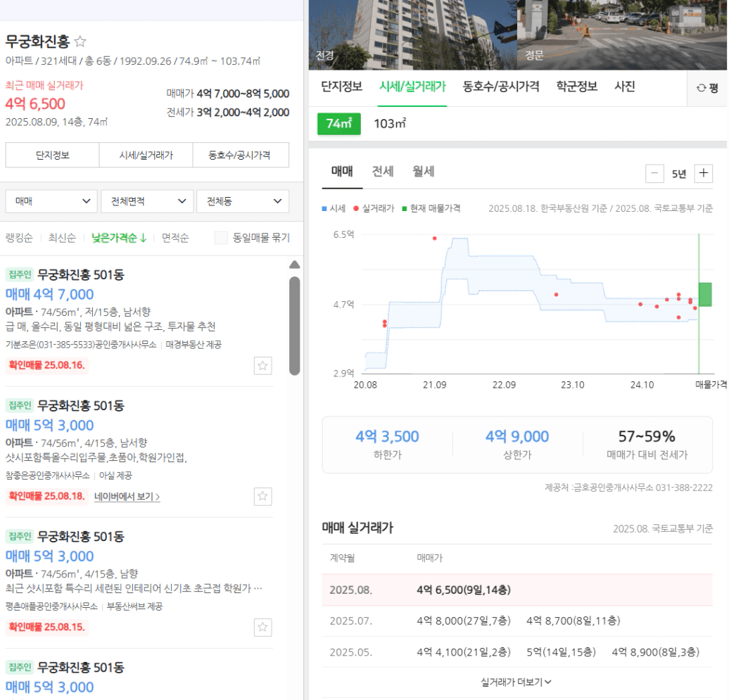Open the 동호수/공시가격 tab in right panel
The width and height of the screenshot is (729, 700).
[x=501, y=87]
